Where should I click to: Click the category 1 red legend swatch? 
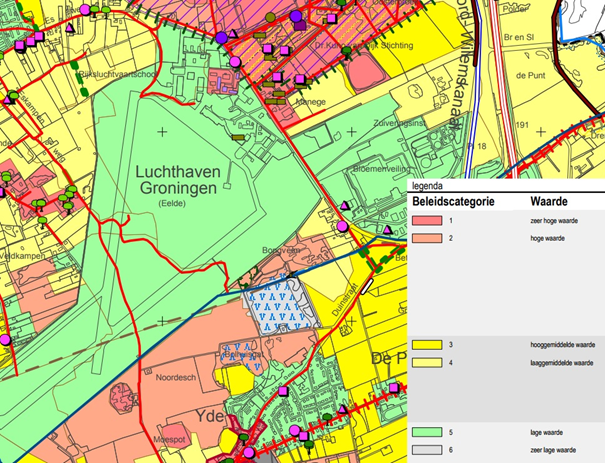point(427,221)
